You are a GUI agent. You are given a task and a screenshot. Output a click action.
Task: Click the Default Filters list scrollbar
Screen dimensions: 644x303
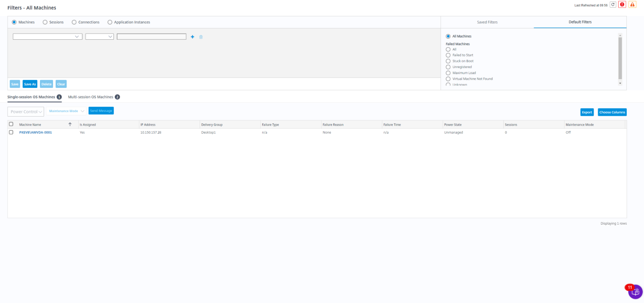(620, 58)
